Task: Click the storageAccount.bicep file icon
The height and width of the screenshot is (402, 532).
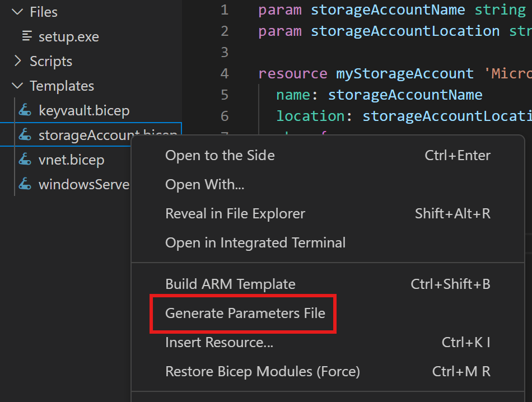Action: point(25,135)
